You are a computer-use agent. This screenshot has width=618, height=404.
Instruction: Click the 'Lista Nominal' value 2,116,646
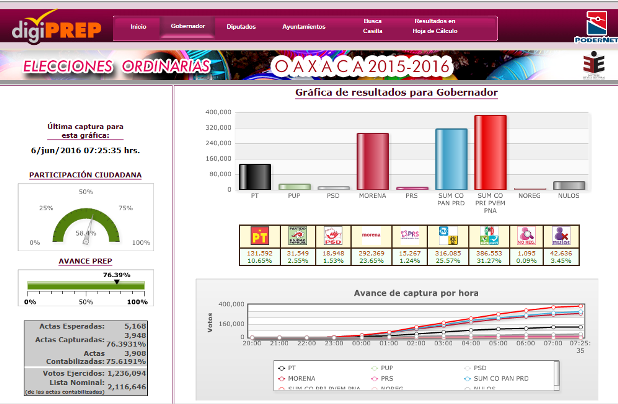click(127, 387)
